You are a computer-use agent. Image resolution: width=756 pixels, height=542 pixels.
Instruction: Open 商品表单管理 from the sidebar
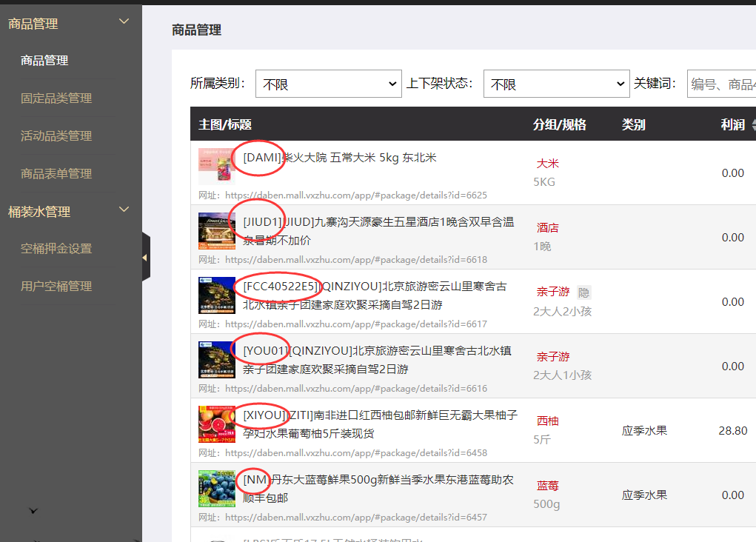pos(56,174)
